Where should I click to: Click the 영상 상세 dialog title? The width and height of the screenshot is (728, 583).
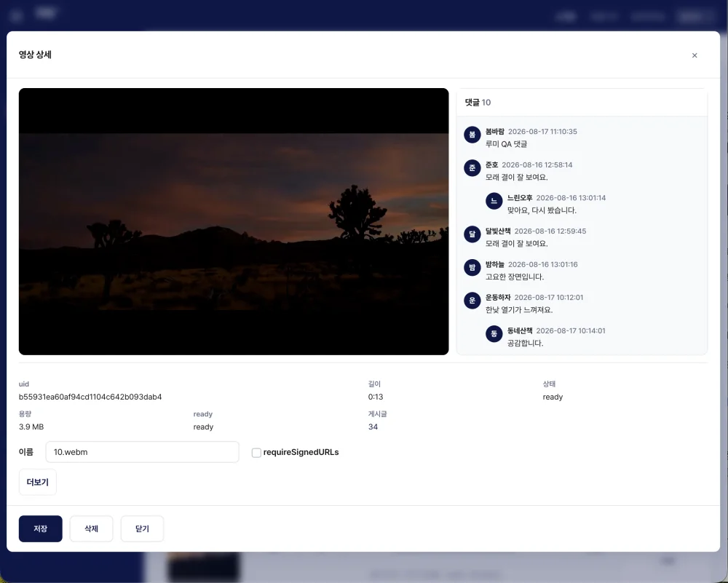[35, 55]
